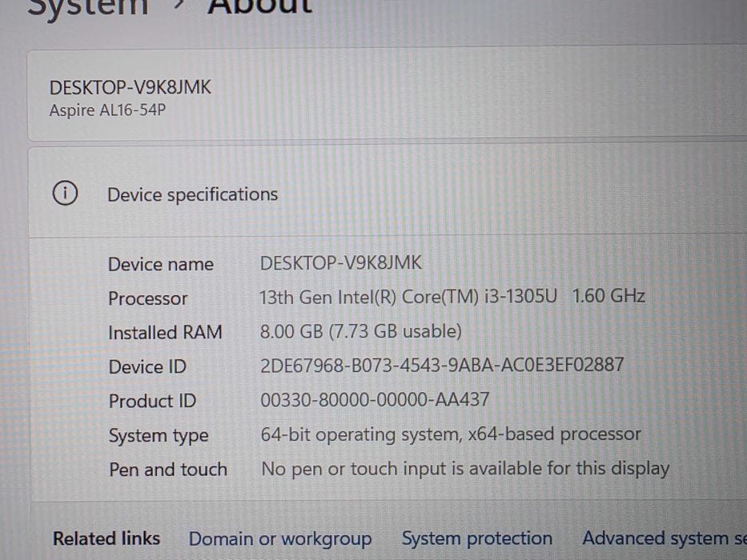Click the Device specifications info icon

pyautogui.click(x=65, y=194)
